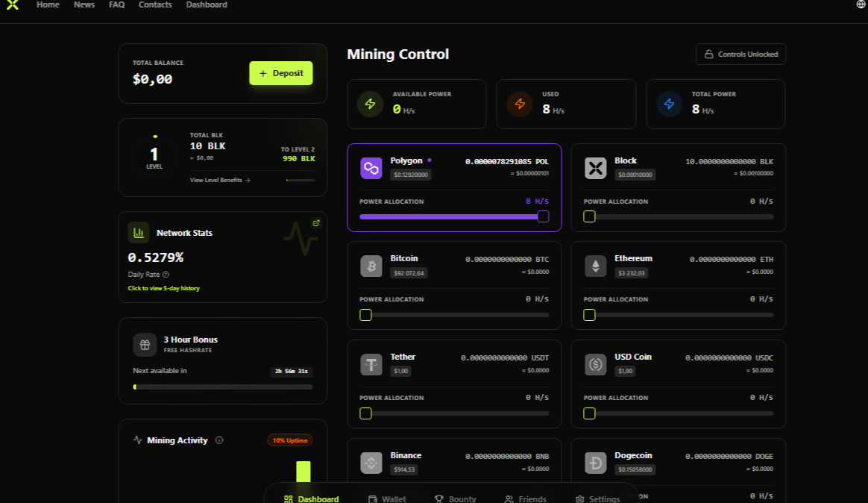This screenshot has height=503, width=868.
Task: Click the site logo in the top-left corner
Action: pos(13,4)
